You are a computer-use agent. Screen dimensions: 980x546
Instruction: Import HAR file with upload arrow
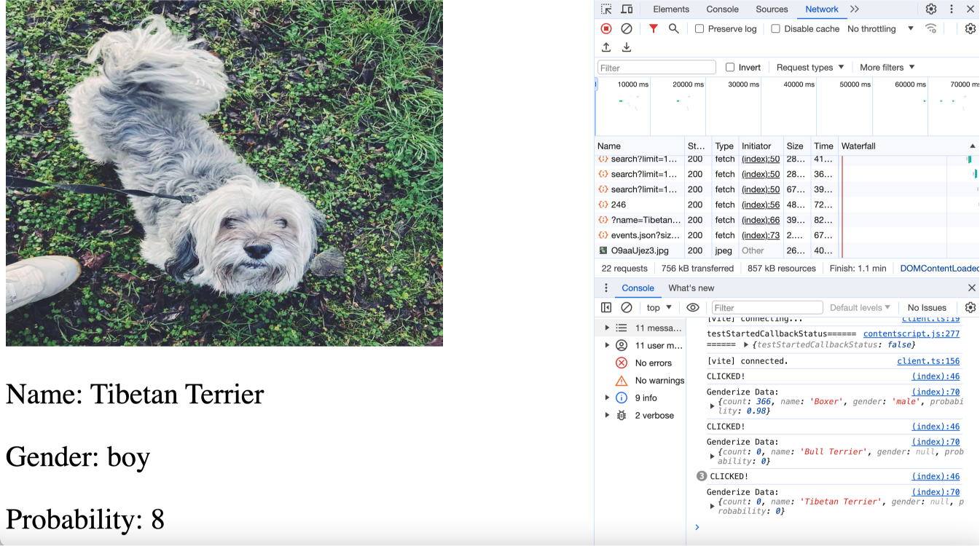click(606, 47)
